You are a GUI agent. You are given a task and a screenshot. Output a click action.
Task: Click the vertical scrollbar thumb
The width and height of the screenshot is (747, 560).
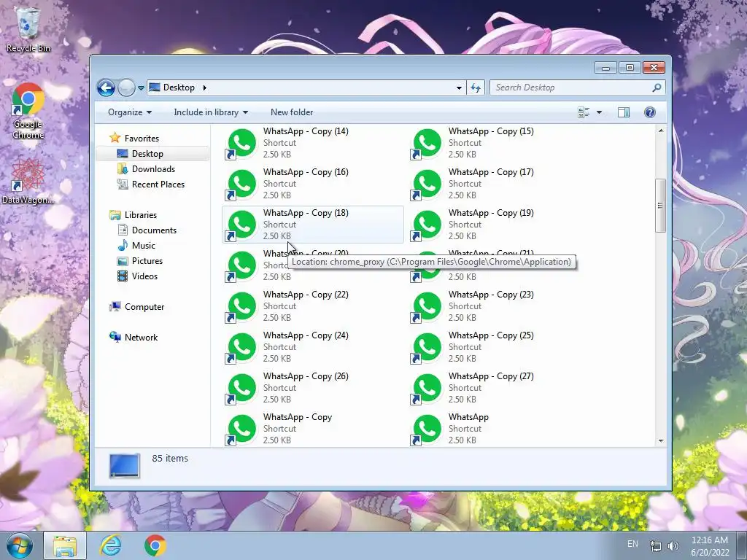click(x=660, y=206)
